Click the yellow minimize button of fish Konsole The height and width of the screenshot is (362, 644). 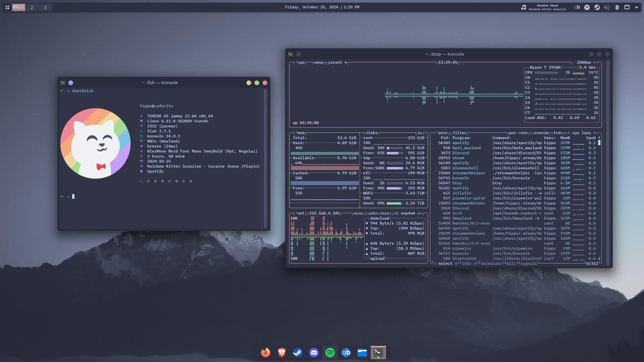tap(249, 82)
